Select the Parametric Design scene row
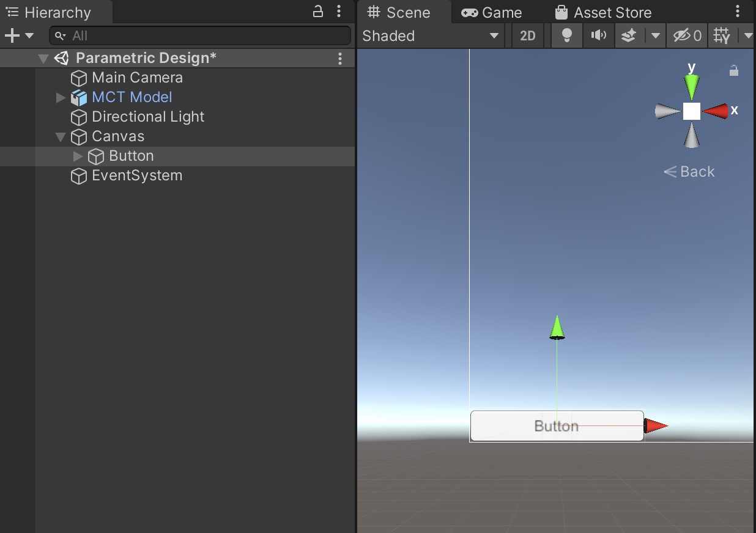The image size is (756, 533). click(177, 58)
